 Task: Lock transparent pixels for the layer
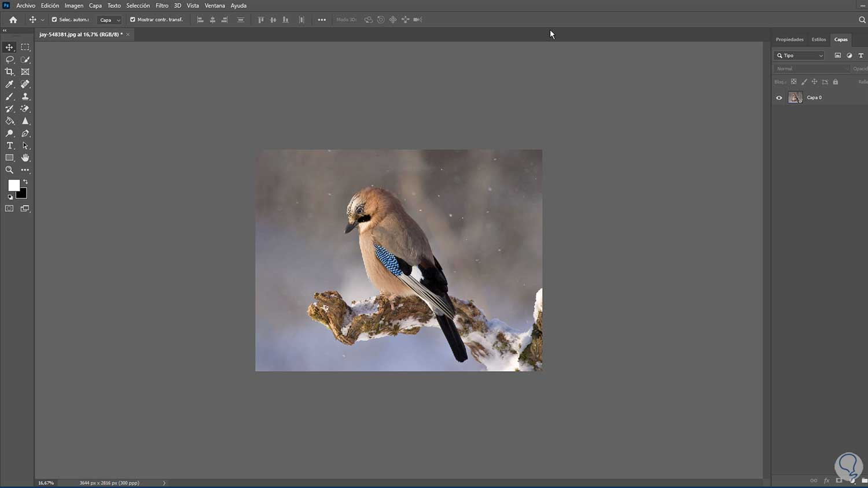[x=794, y=82]
